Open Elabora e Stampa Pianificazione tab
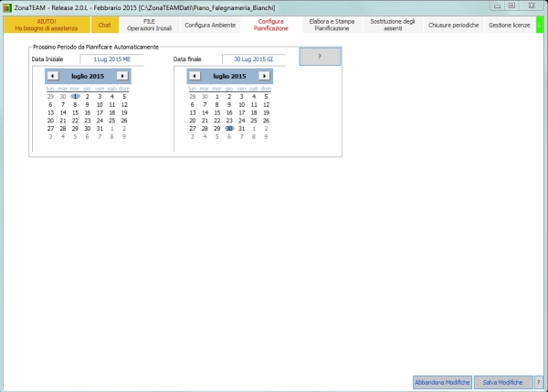This screenshot has height=392, width=548. point(332,25)
